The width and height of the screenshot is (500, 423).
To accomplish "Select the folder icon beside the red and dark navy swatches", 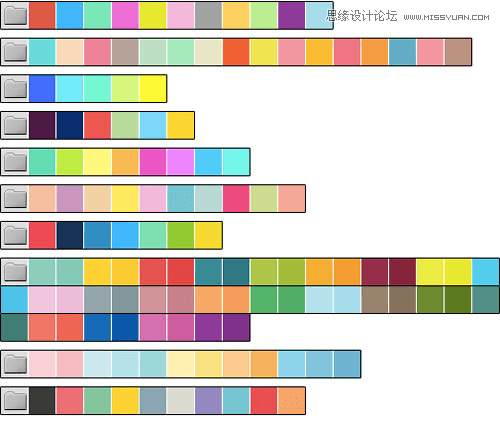I will [x=15, y=235].
